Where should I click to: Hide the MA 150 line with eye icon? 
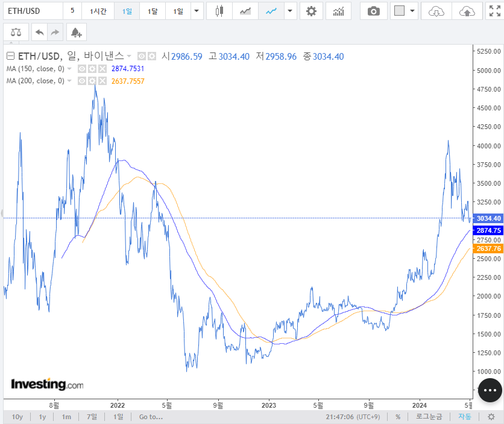82,69
